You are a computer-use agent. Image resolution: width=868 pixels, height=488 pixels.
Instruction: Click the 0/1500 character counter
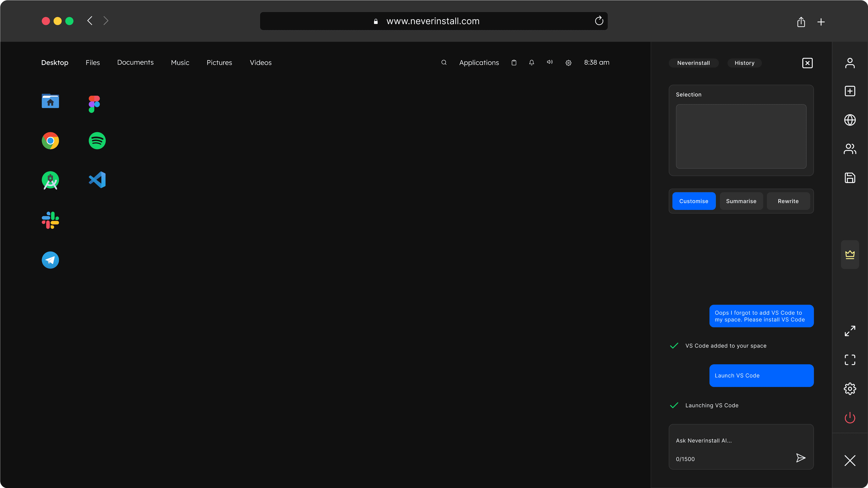tap(685, 459)
